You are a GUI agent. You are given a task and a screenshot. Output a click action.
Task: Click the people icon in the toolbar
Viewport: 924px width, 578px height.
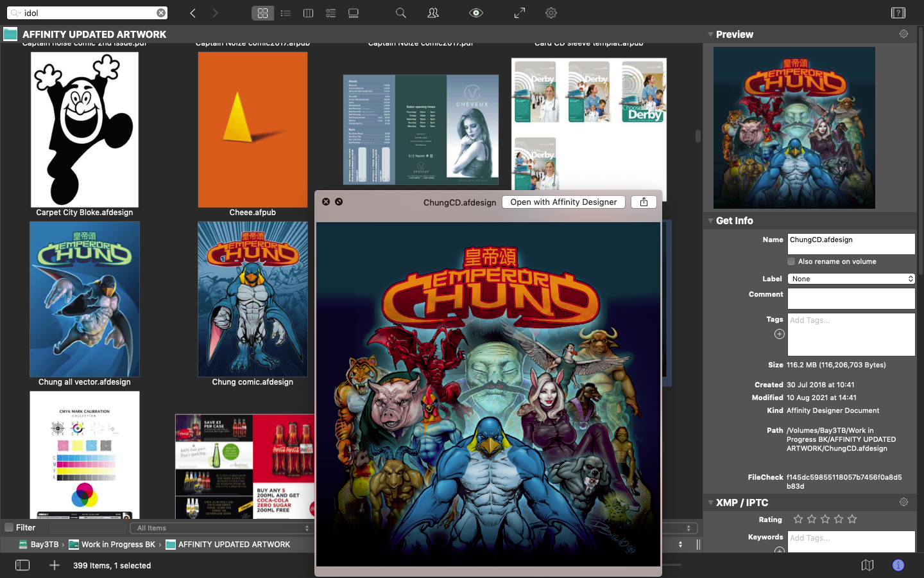point(433,13)
